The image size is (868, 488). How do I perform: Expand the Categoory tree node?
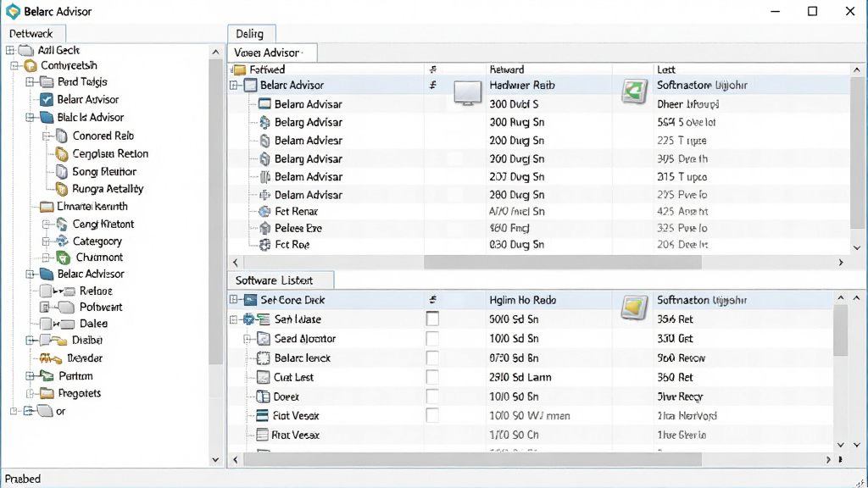(47, 241)
